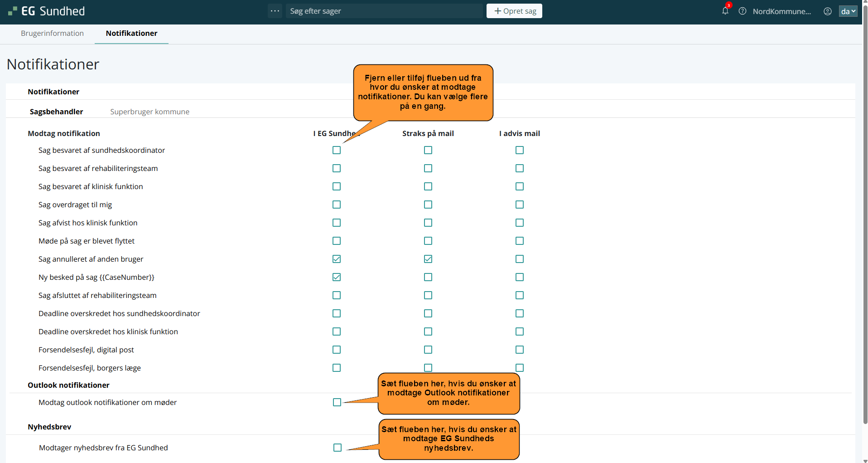Open the notification bell icon
The width and height of the screenshot is (868, 463).
click(x=725, y=11)
